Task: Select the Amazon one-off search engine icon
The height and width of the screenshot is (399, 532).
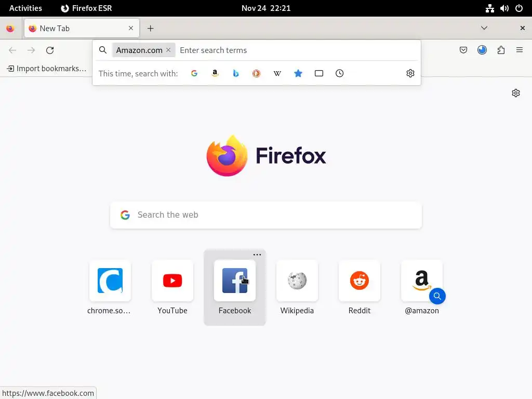Action: (x=215, y=73)
